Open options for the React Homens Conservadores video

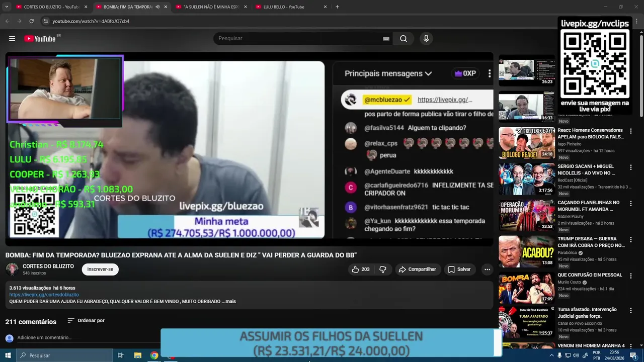pyautogui.click(x=631, y=131)
